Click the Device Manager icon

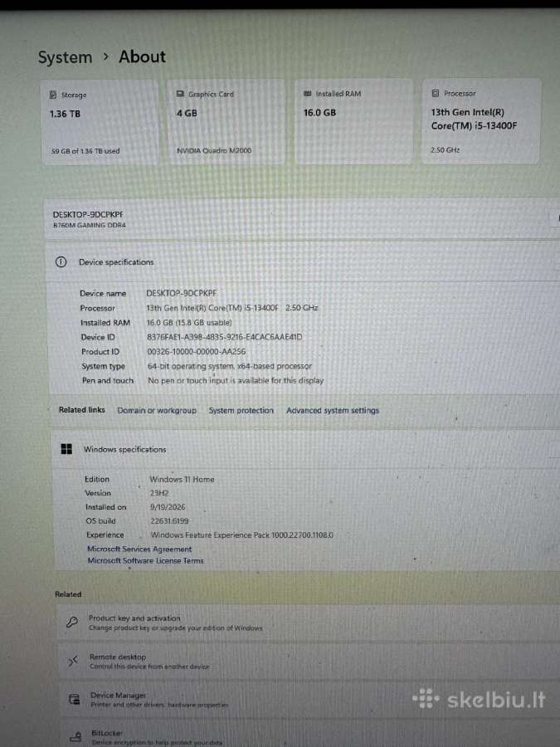75,700
